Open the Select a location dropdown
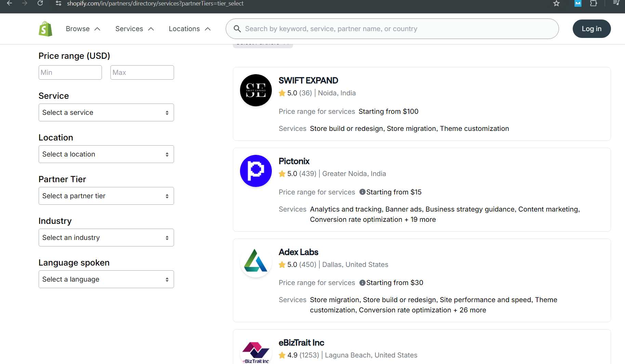This screenshot has width=625, height=364. click(106, 154)
